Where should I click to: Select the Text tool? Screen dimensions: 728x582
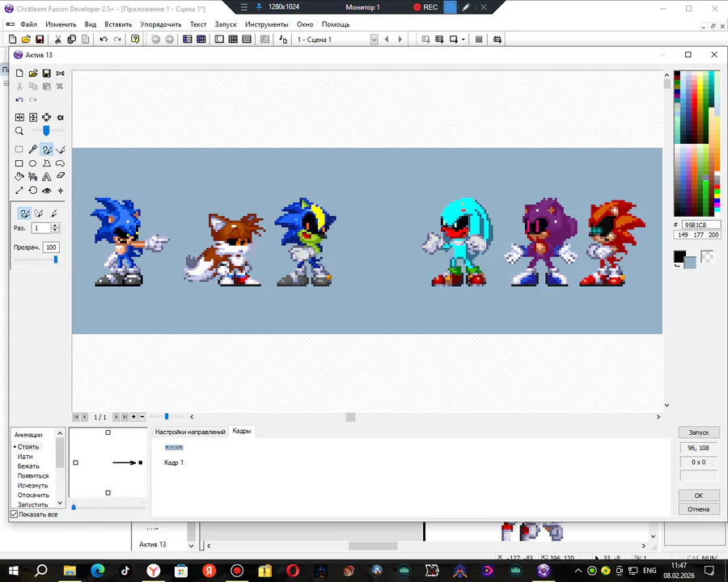coord(46,177)
